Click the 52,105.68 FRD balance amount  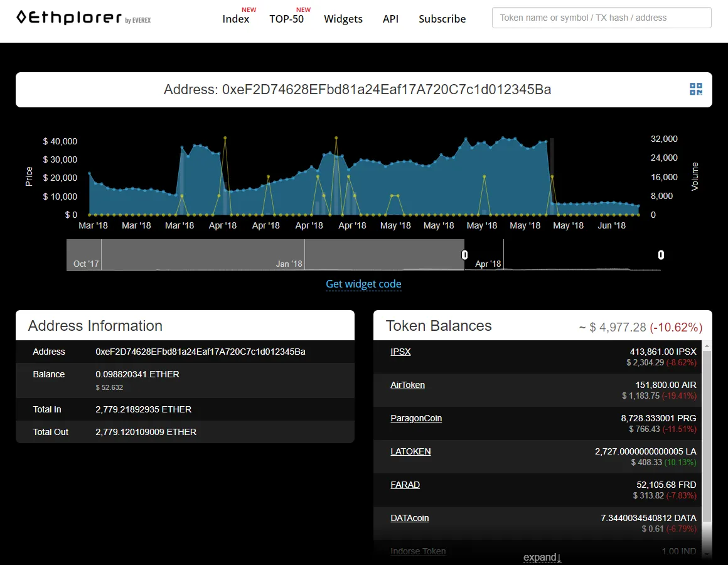point(666,485)
